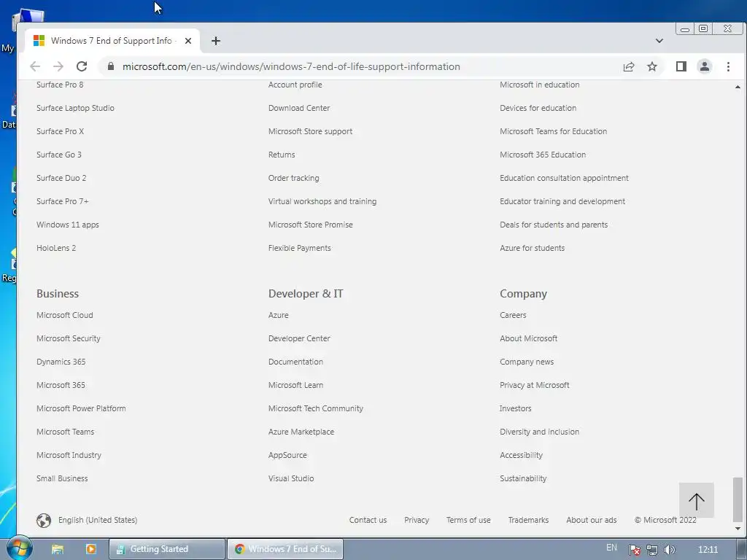Open the Microsoft Store support link
The height and width of the screenshot is (560, 747).
pyautogui.click(x=310, y=131)
